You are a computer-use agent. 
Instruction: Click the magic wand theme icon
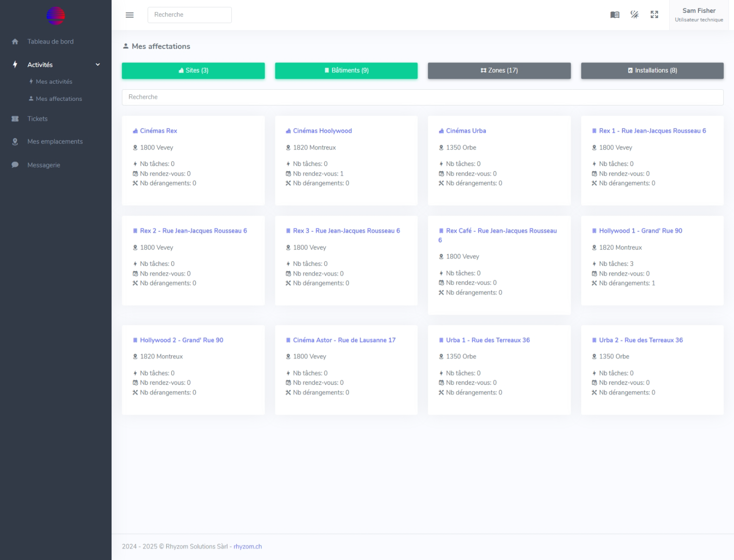634,15
